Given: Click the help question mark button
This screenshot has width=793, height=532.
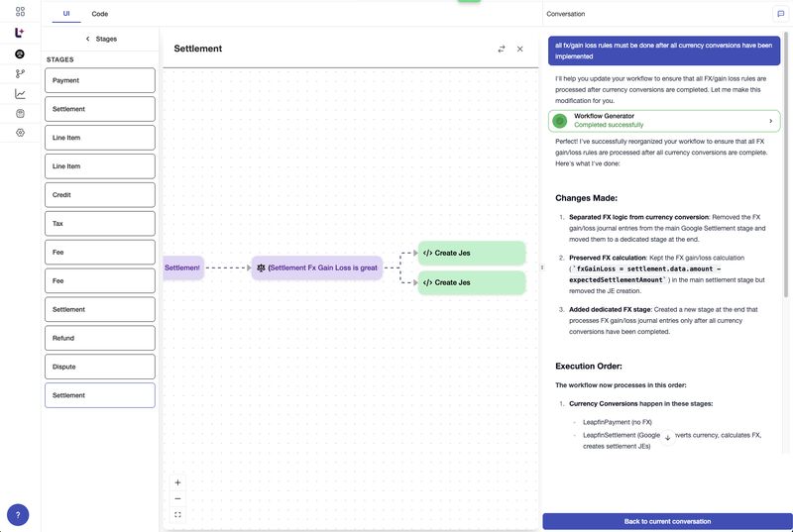Looking at the screenshot, I should point(18,515).
